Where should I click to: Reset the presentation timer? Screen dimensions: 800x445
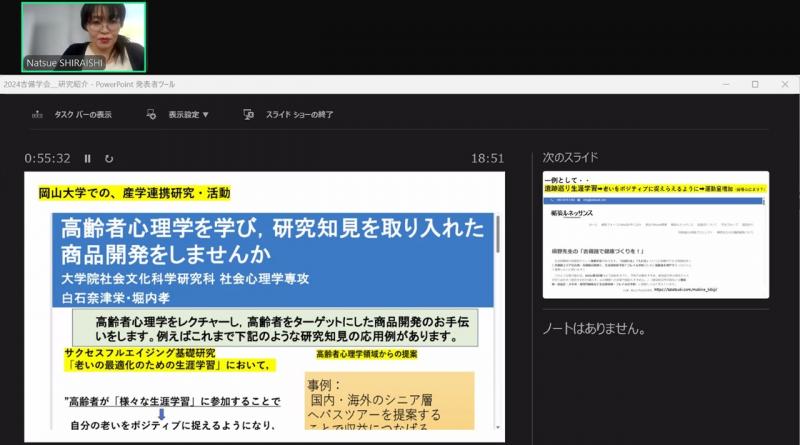click(109, 159)
